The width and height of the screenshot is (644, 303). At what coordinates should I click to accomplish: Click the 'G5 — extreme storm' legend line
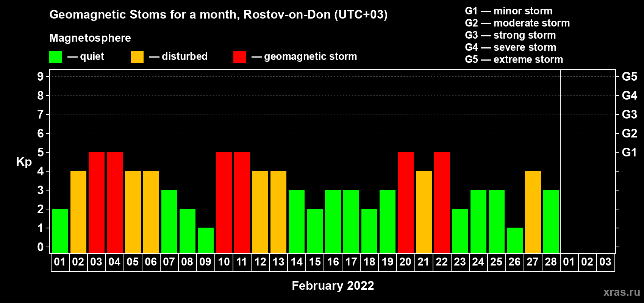coord(514,59)
